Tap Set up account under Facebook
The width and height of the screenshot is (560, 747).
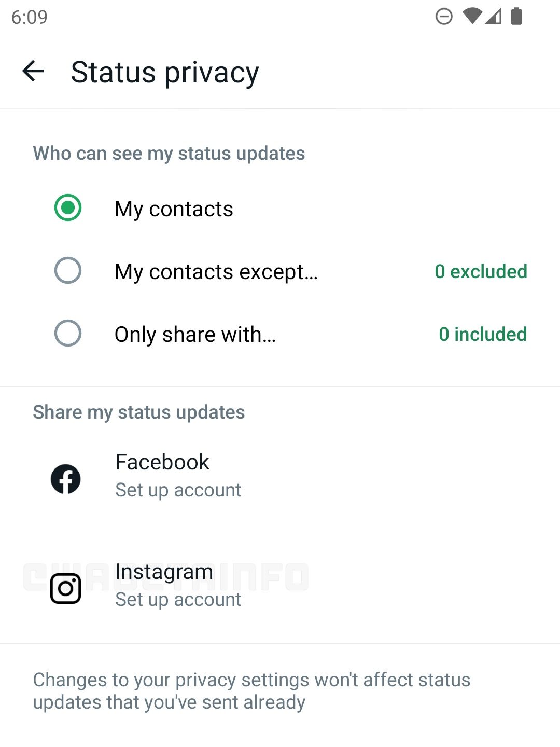coord(178,490)
